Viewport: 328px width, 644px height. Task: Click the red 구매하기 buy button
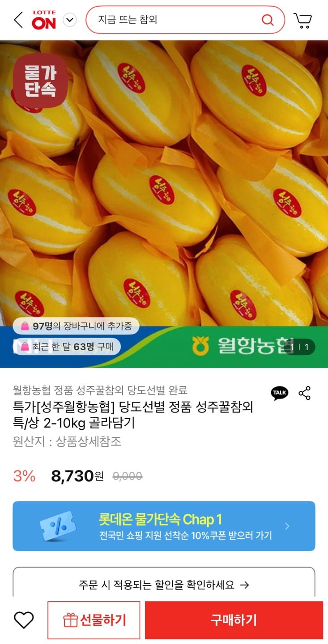point(234,620)
